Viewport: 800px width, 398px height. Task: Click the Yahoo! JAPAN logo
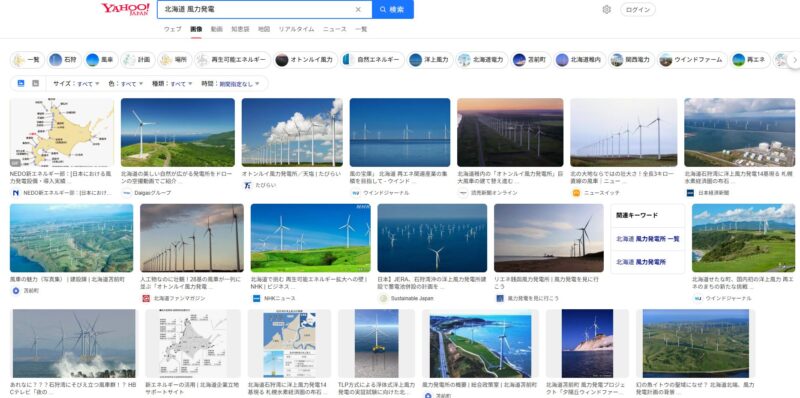pyautogui.click(x=126, y=9)
